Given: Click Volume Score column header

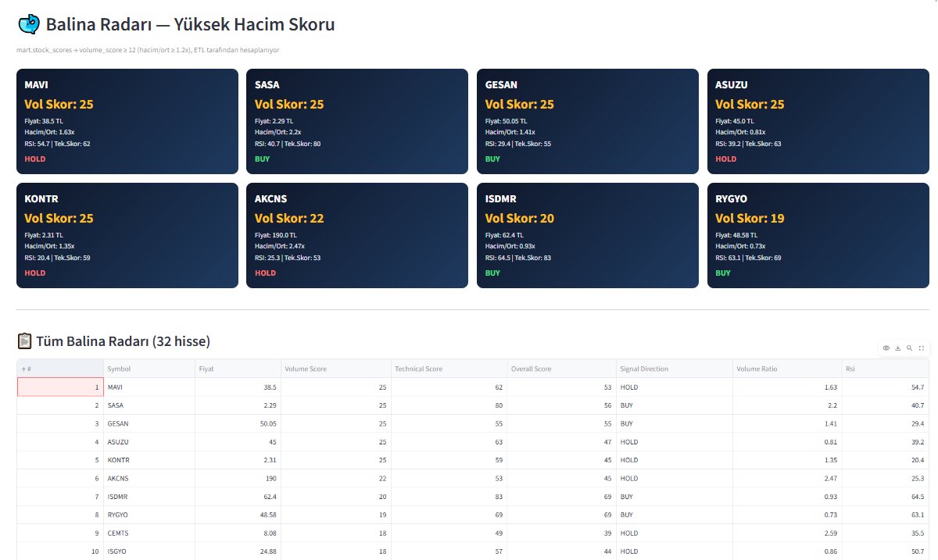Looking at the screenshot, I should point(336,369).
